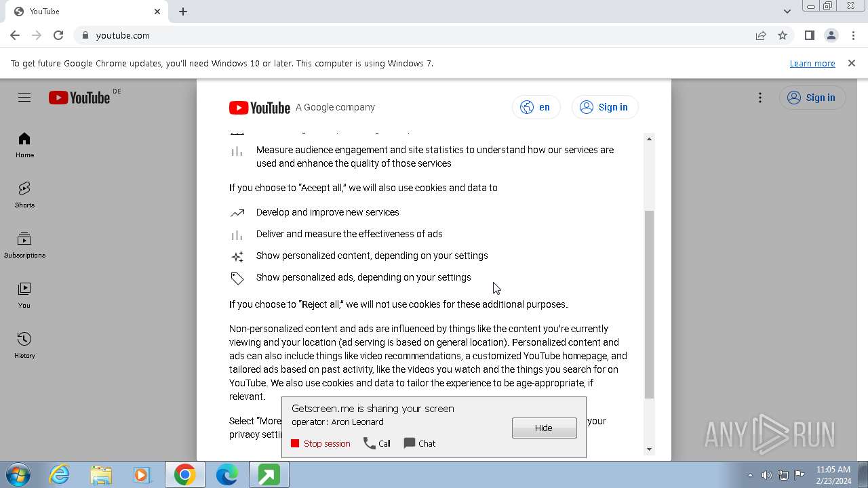Bookmark this tab with the star
Screen dimensions: 868x488
tap(783, 35)
